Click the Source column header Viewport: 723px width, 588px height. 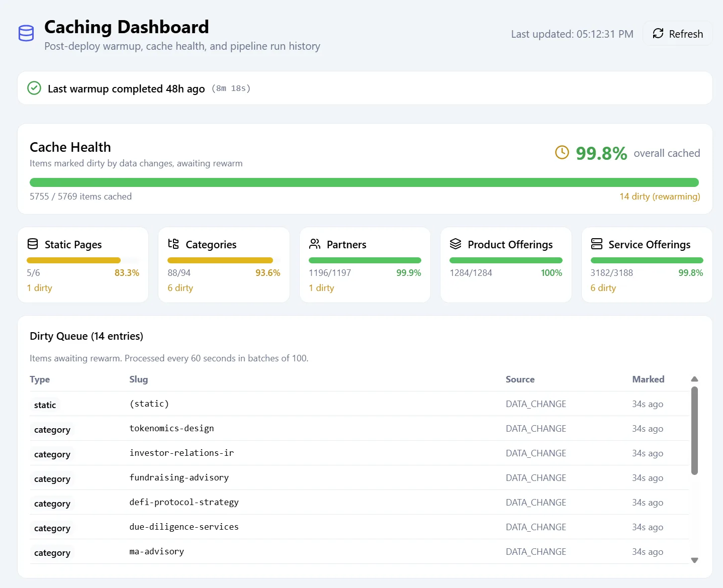tap(520, 379)
